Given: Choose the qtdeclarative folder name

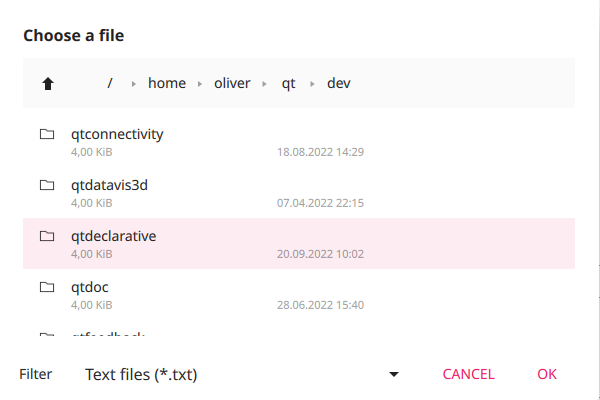Looking at the screenshot, I should tap(114, 236).
